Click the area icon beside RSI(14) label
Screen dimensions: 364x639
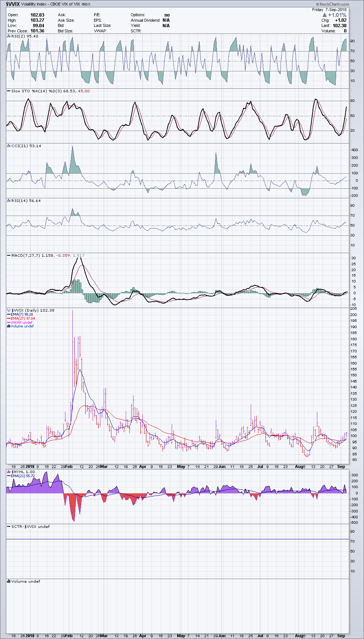9,201
